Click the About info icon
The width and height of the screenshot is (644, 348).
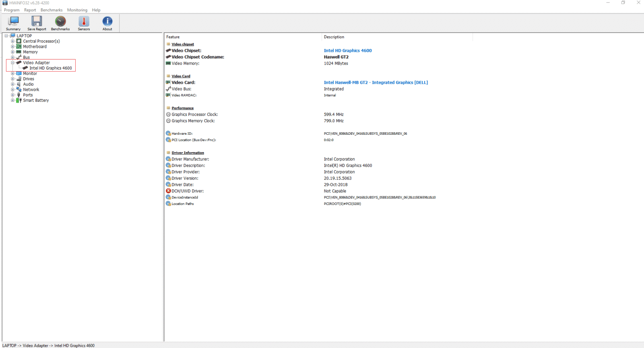point(107,22)
